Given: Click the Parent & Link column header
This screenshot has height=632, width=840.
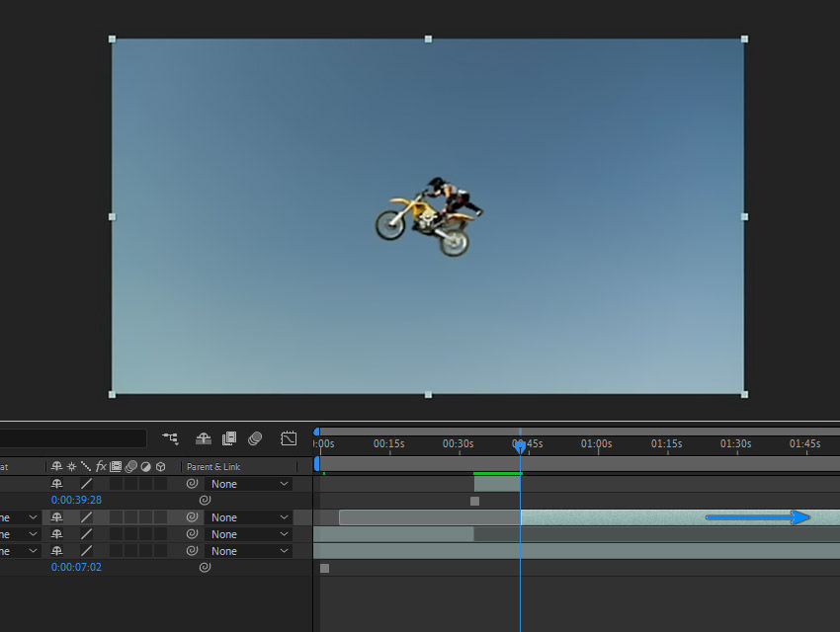Looking at the screenshot, I should 213,467.
